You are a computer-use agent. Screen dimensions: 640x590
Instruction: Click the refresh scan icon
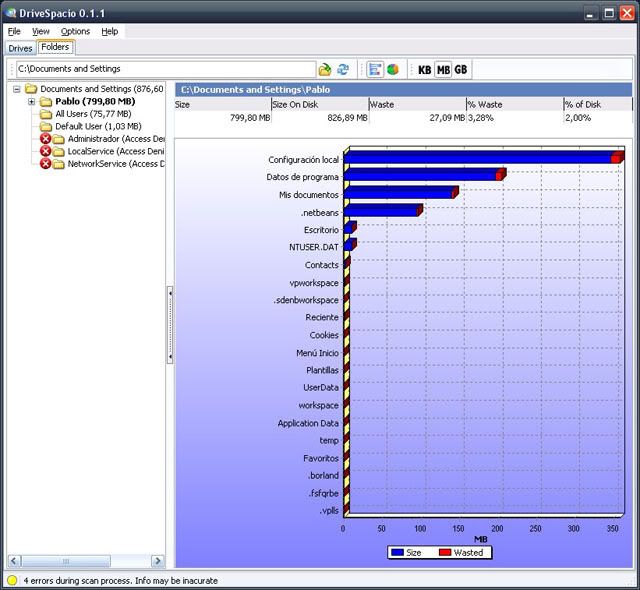click(x=343, y=69)
